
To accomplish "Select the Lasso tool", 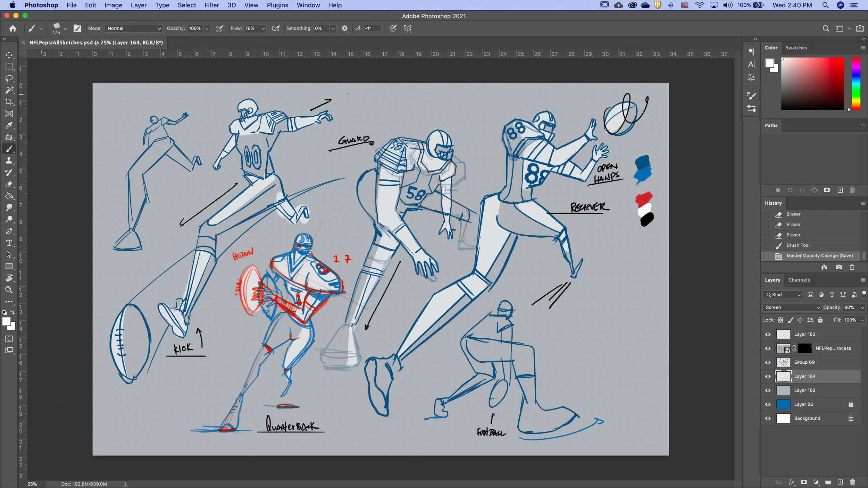I will 9,78.
